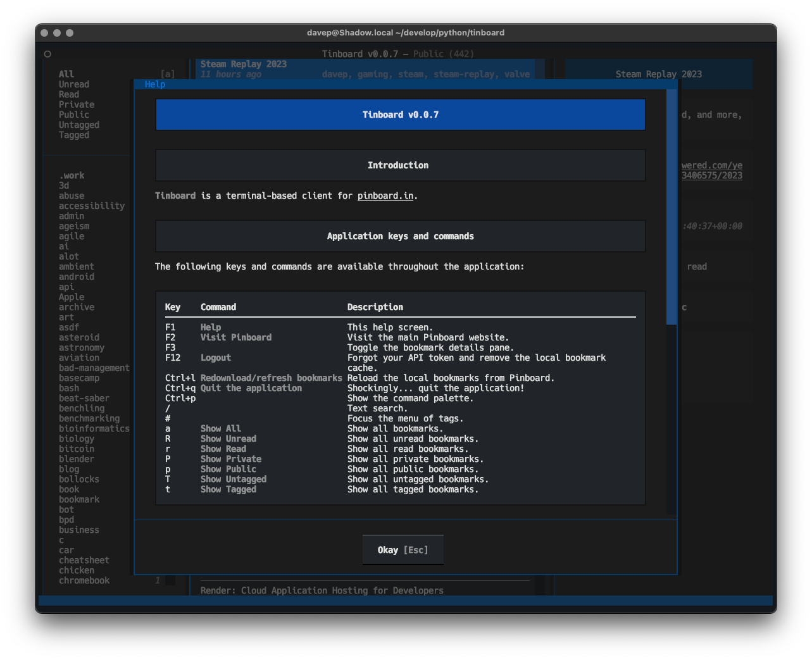Choose the android tag
This screenshot has height=660, width=812.
point(77,277)
